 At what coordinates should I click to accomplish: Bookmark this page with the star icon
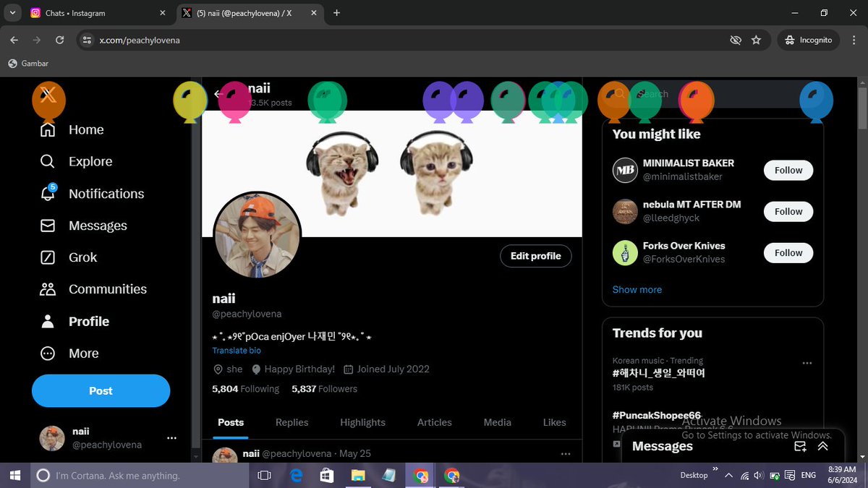point(756,40)
